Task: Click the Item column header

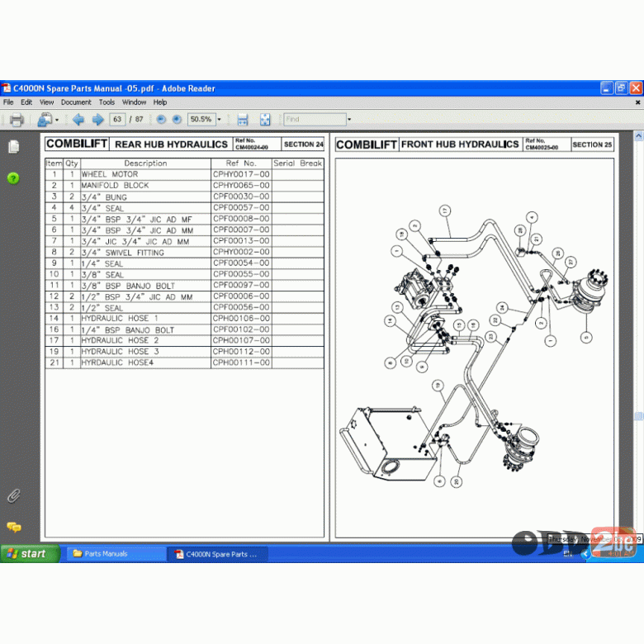Action: pyautogui.click(x=54, y=163)
